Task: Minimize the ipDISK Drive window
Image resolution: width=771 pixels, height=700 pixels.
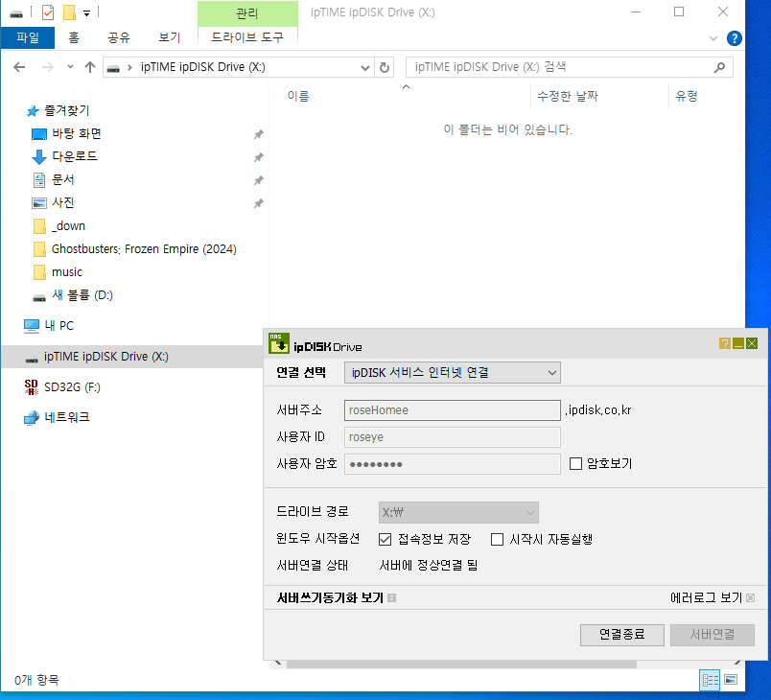Action: point(738,343)
